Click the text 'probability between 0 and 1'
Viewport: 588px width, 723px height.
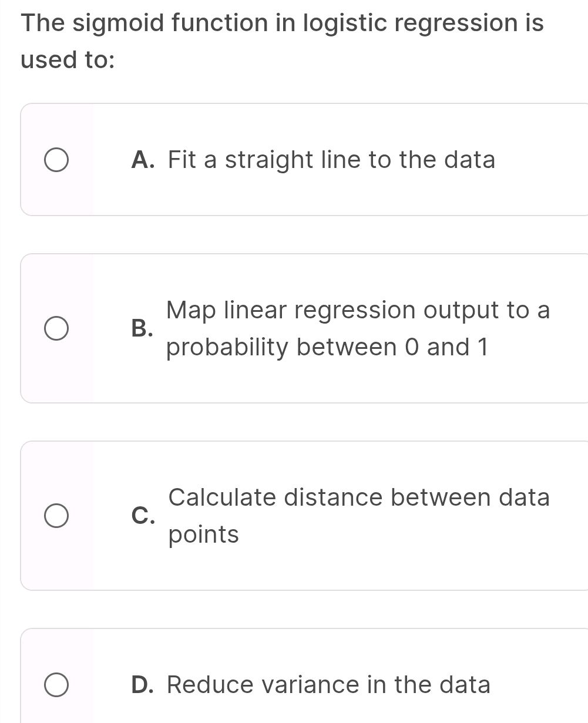327,347
